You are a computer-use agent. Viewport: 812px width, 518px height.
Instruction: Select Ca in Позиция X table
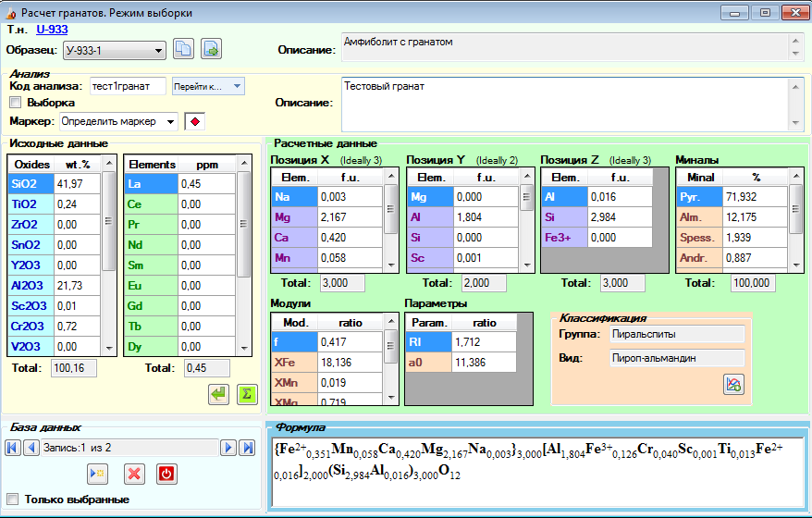[x=326, y=238]
